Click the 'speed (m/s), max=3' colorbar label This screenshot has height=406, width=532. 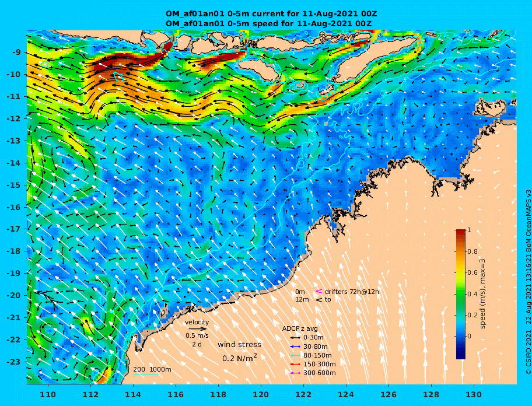pos(482,294)
